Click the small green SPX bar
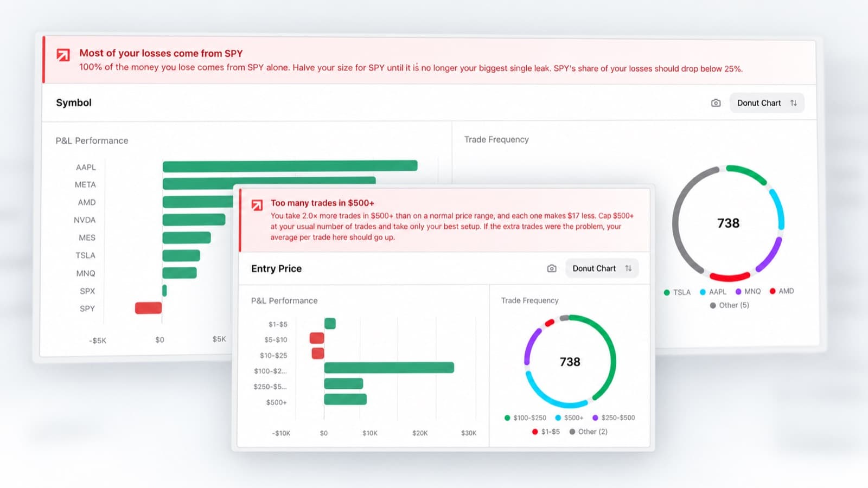Viewport: 868px width, 488px height. click(164, 291)
